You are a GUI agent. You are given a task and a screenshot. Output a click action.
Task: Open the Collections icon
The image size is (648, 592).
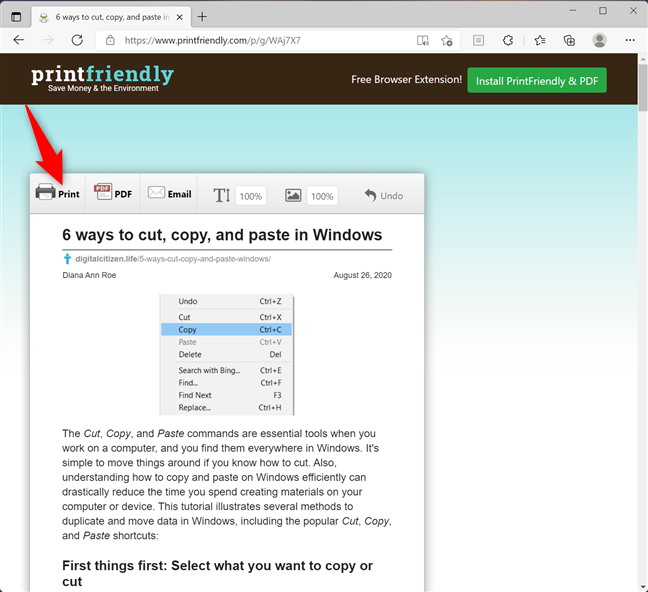569,40
